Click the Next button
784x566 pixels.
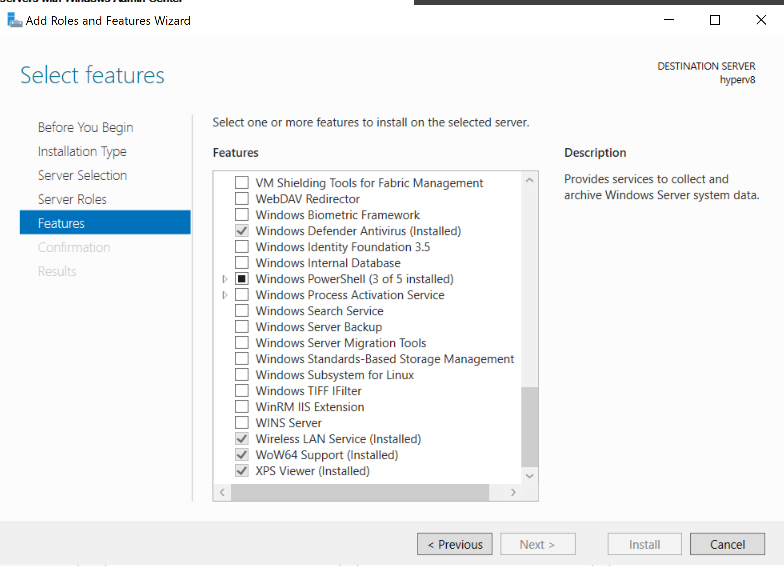pos(538,544)
